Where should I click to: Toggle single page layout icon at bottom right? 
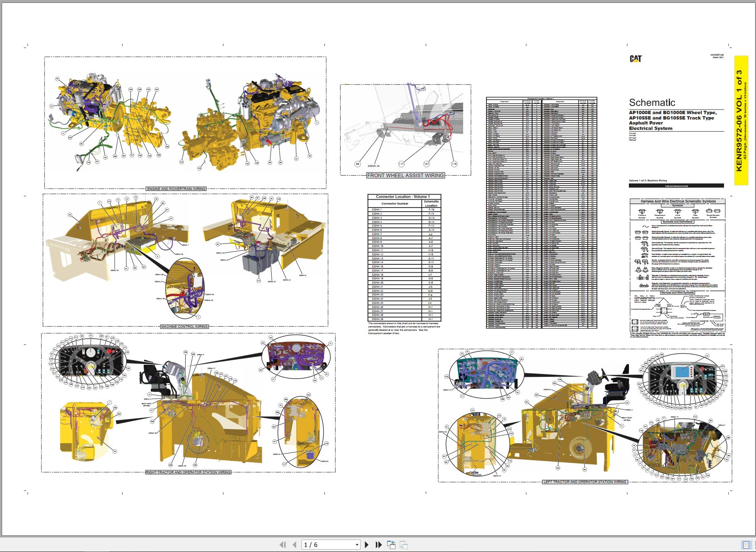[x=747, y=545]
